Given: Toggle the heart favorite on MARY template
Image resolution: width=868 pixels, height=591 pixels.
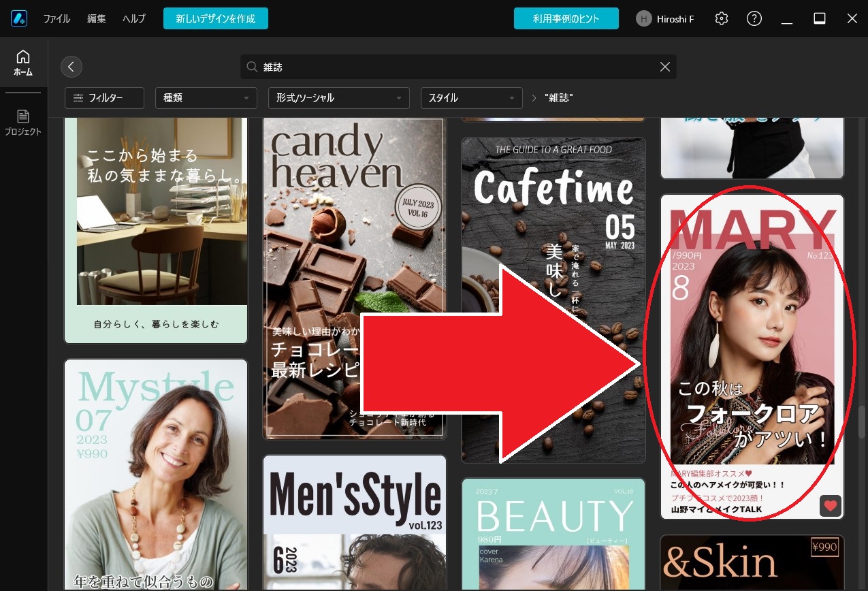Looking at the screenshot, I should click(830, 506).
